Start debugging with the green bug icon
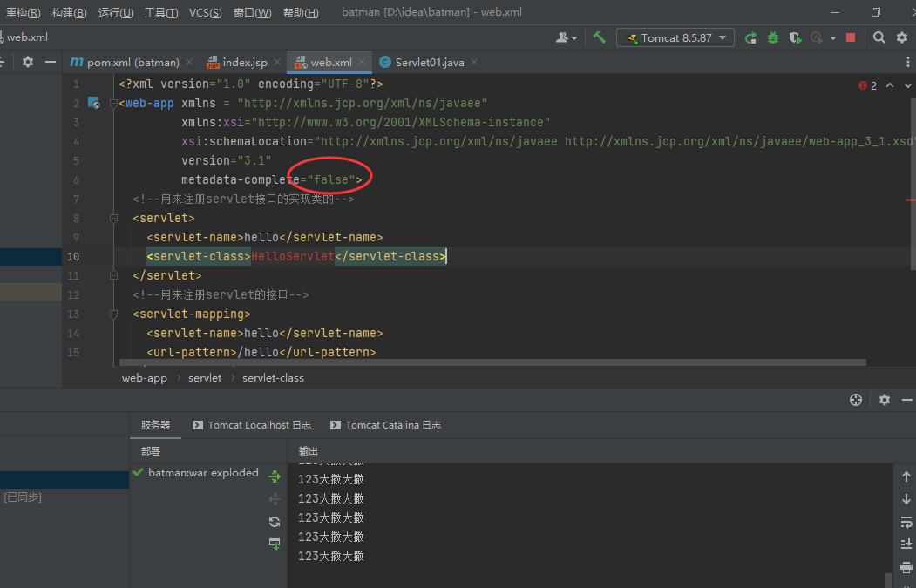Screen dimensions: 916x588 click(773, 38)
